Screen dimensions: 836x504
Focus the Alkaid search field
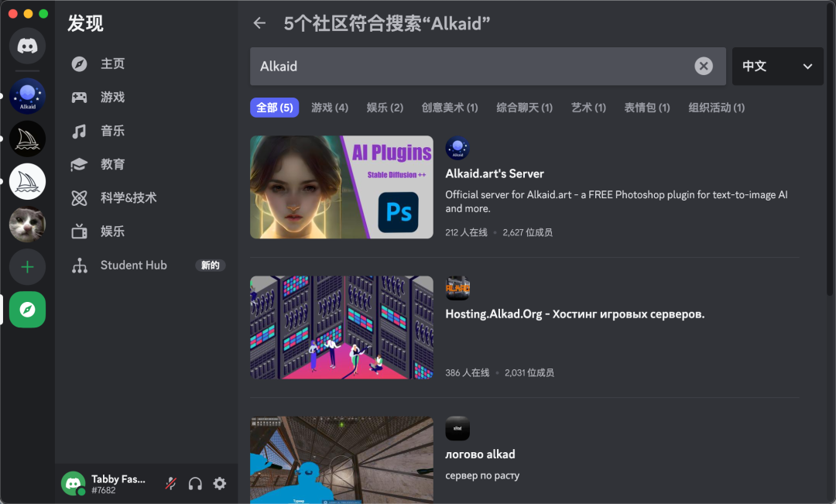488,66
